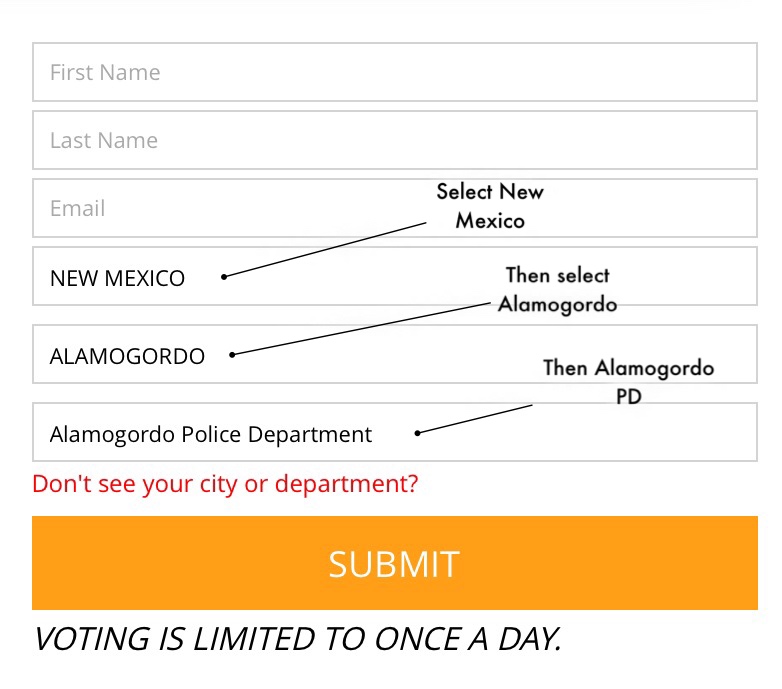Click the "Email" placeholder text
This screenshot has height=689, width=782.
point(77,209)
